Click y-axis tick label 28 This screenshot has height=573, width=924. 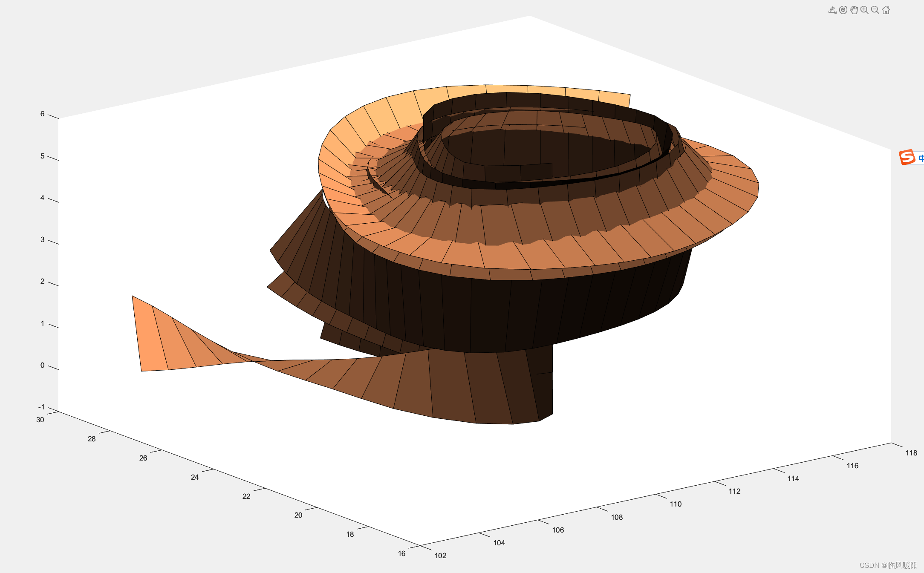click(92, 439)
